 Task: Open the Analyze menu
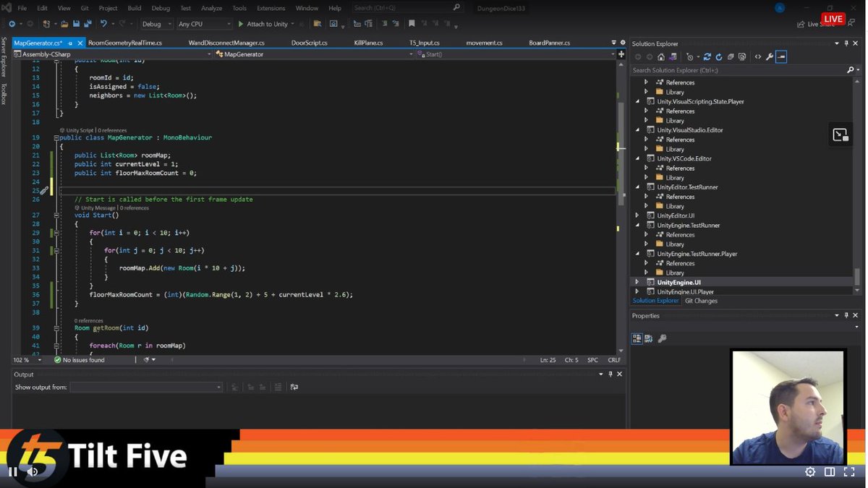(211, 8)
